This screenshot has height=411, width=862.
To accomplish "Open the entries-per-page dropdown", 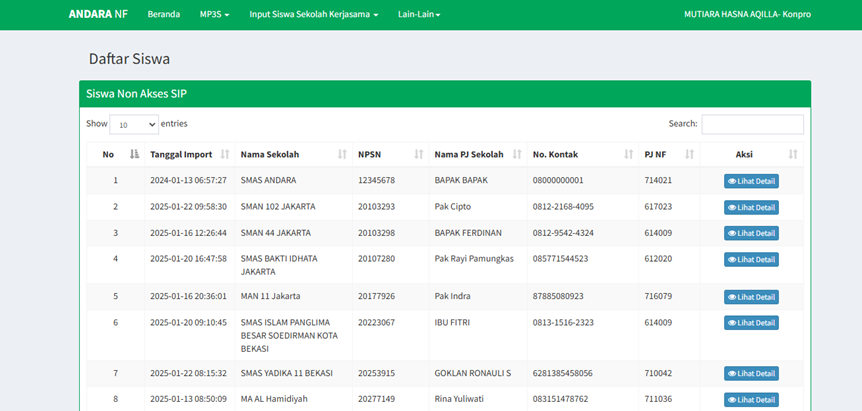I will click(x=133, y=125).
